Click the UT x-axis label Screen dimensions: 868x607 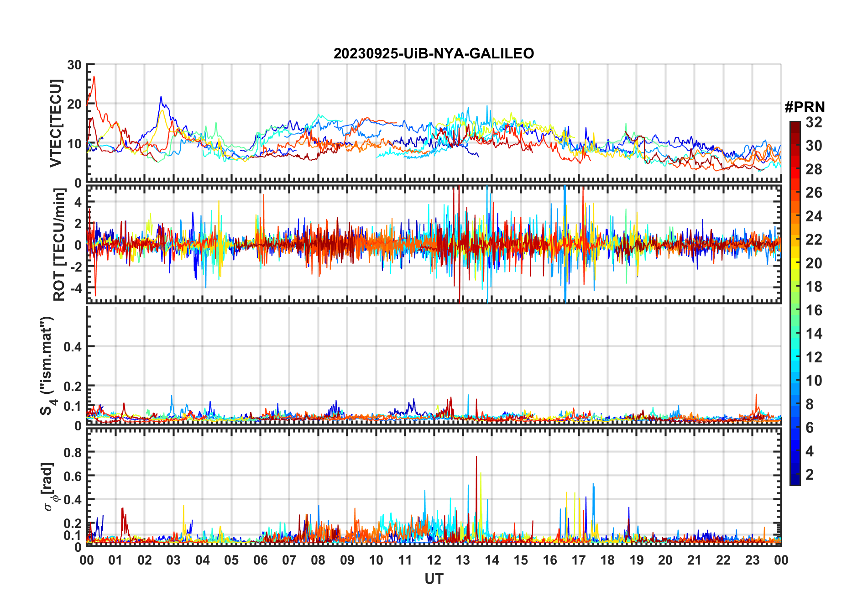pyautogui.click(x=434, y=579)
